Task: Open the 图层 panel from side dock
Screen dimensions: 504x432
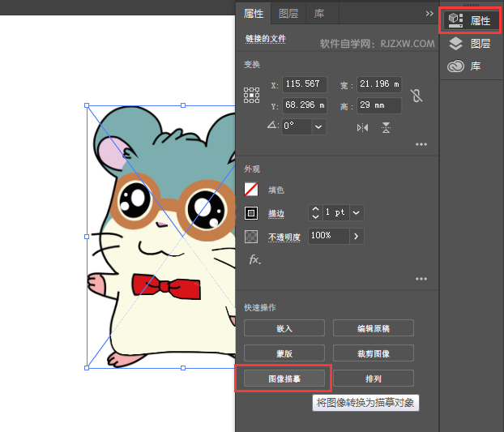Action: click(470, 44)
